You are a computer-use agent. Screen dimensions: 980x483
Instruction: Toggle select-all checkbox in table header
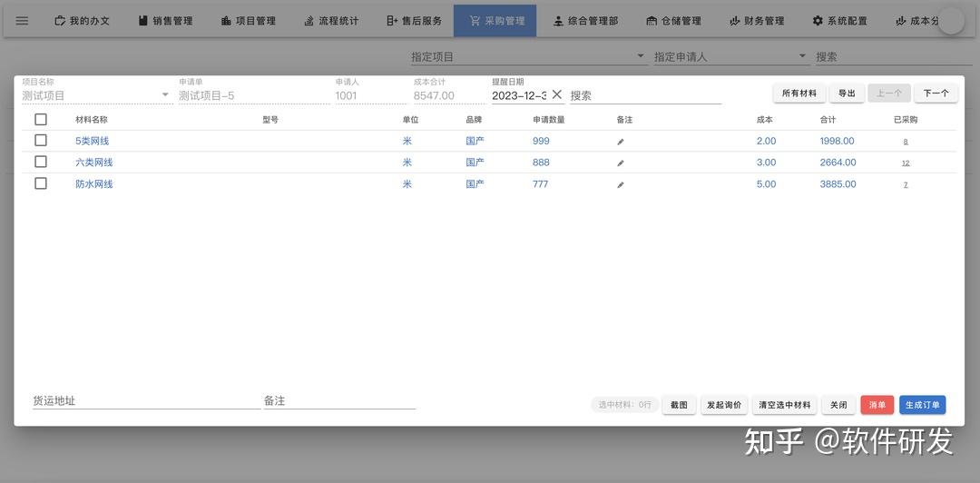tap(41, 120)
